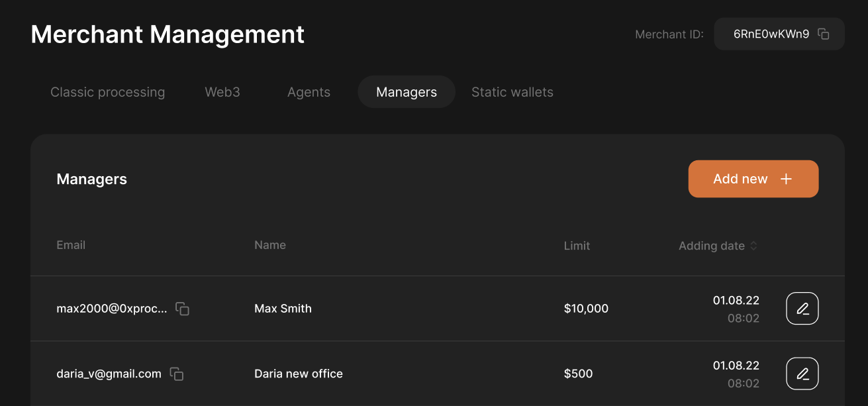Switch to the Classic processing tab
868x406 pixels.
(x=107, y=92)
